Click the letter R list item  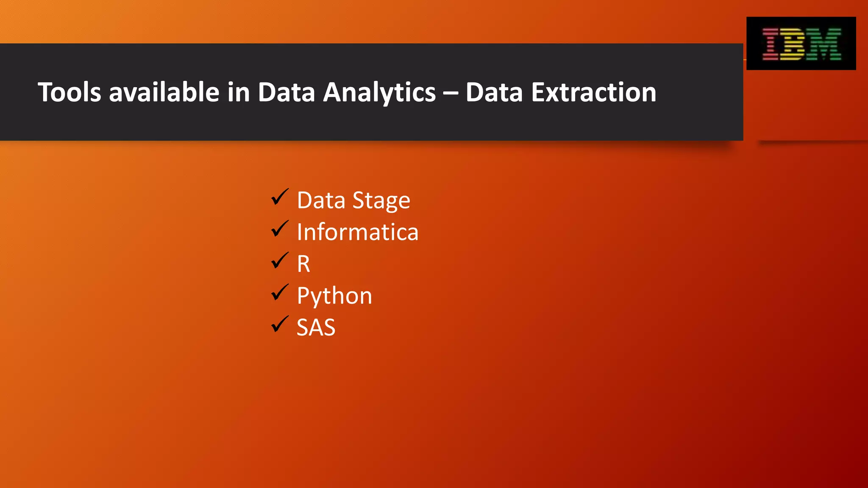coord(303,264)
